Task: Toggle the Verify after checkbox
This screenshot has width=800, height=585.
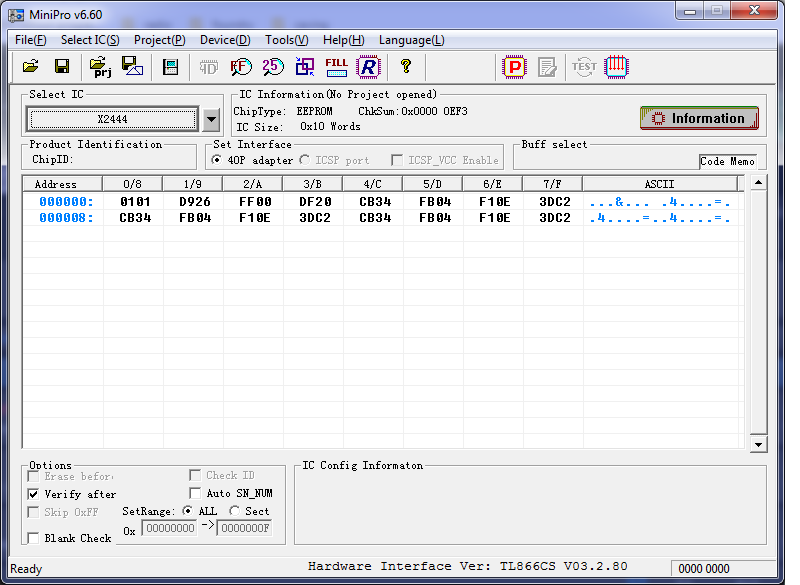Action: point(34,494)
